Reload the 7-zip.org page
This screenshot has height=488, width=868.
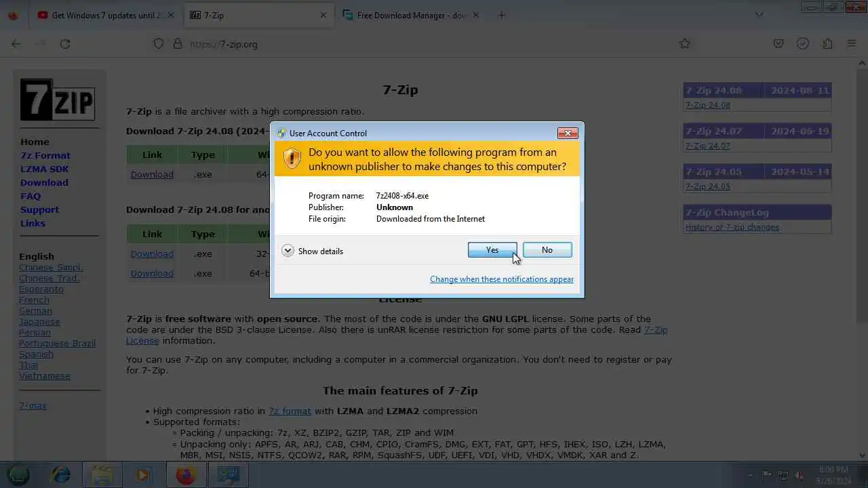65,43
